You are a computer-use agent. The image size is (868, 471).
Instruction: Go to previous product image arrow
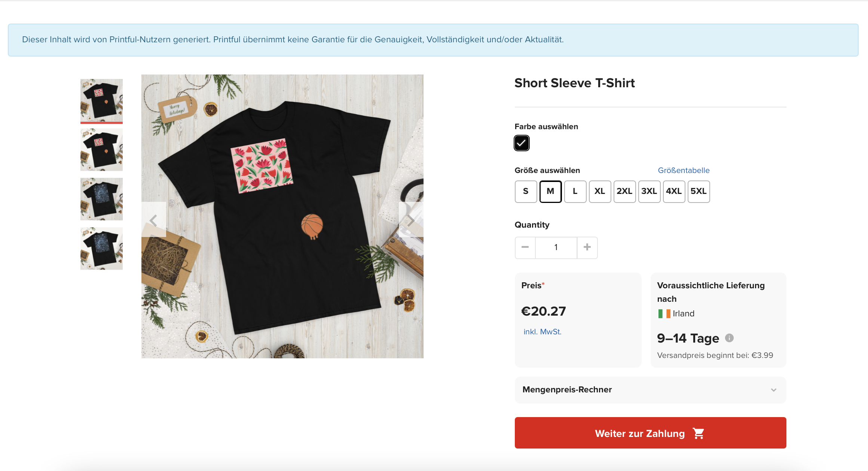(153, 220)
